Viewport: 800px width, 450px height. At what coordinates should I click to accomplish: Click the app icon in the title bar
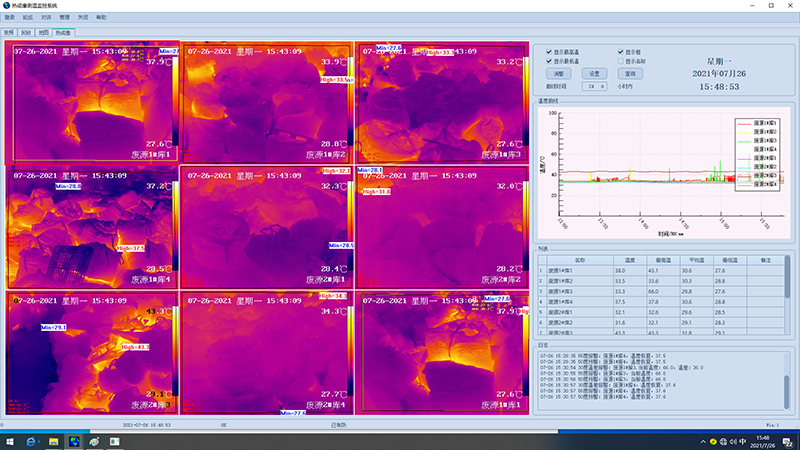click(x=7, y=6)
